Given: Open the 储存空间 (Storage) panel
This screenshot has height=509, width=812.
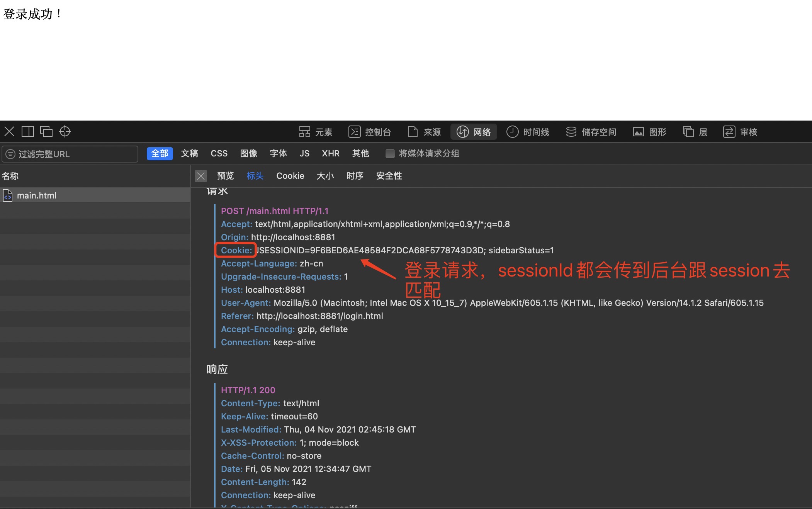Looking at the screenshot, I should click(x=591, y=132).
